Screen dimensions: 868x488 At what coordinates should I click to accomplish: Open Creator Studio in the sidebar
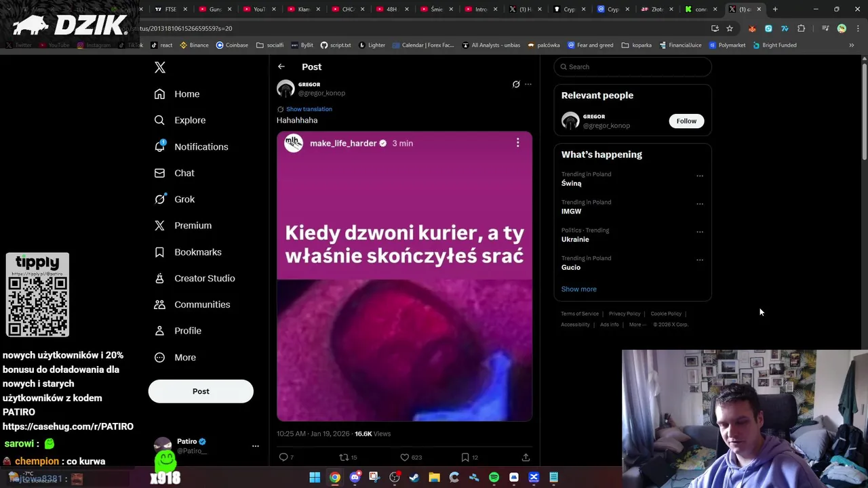195,279
